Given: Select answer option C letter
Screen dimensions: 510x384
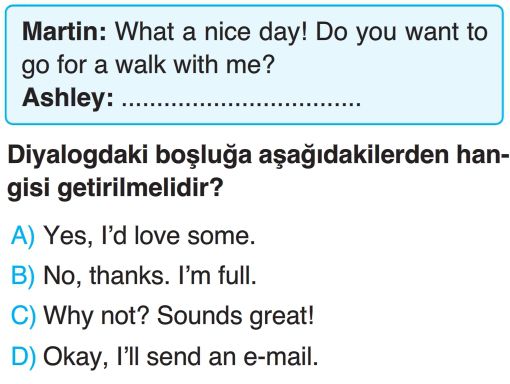Looking at the screenshot, I should pyautogui.click(x=23, y=316).
